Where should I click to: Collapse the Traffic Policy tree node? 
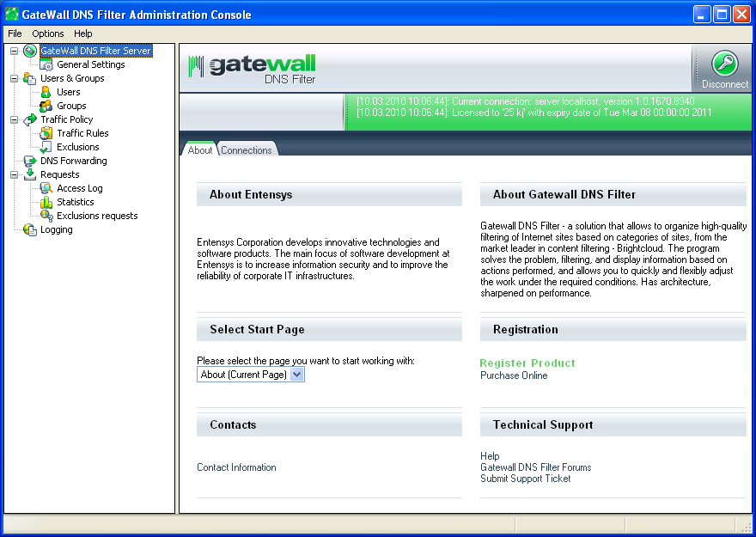(14, 119)
